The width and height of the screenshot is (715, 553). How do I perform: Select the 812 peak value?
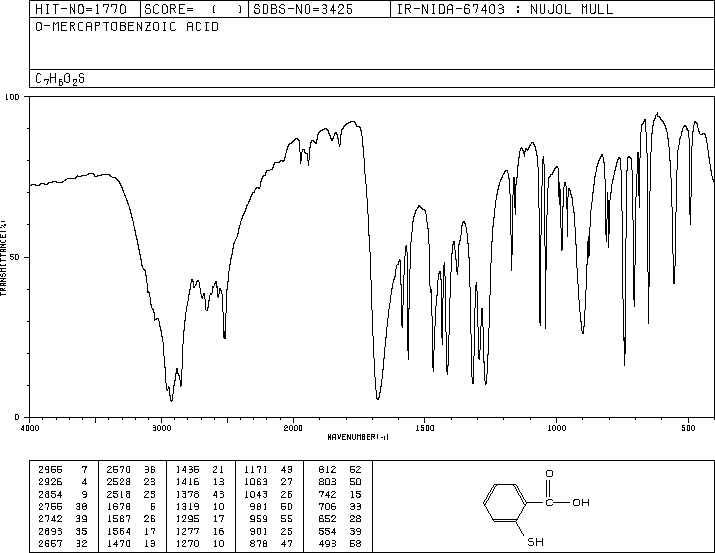[x=327, y=470]
